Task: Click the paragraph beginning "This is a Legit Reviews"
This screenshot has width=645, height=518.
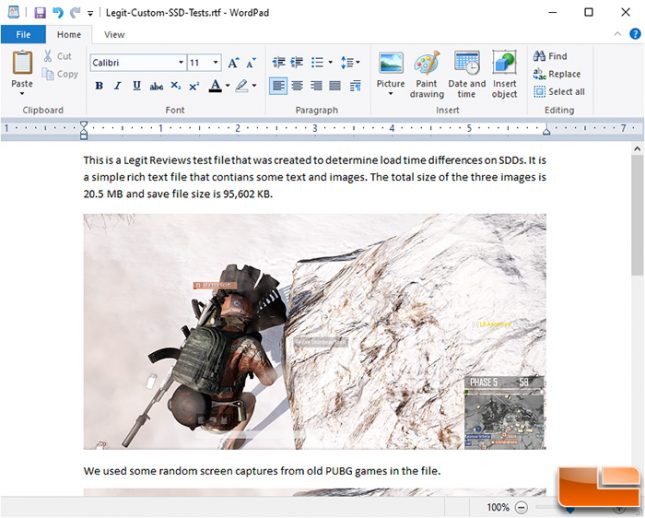Action: click(315, 177)
